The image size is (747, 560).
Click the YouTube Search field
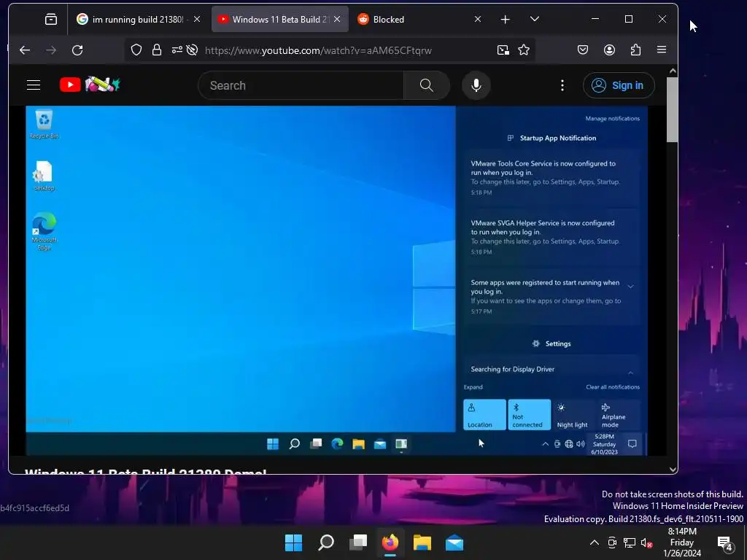[301, 85]
